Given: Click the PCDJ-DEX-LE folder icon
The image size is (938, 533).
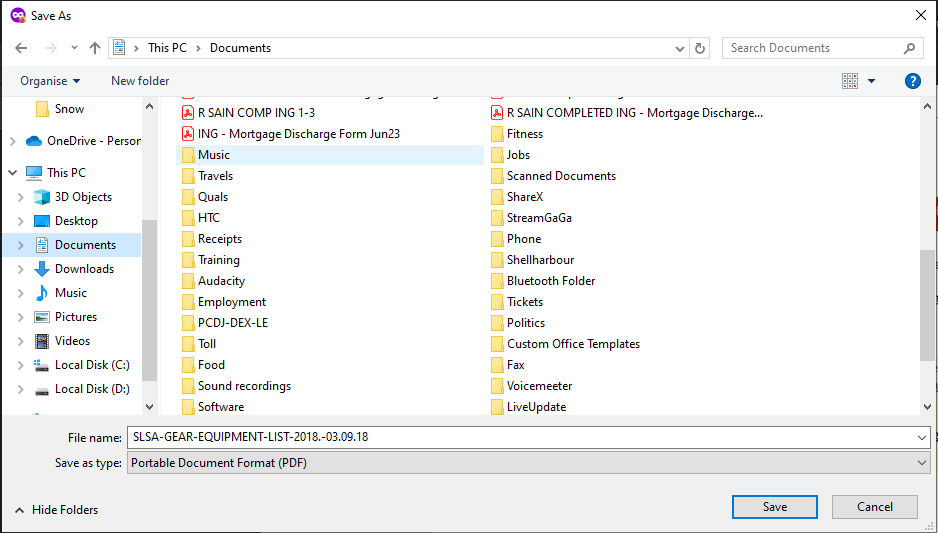Looking at the screenshot, I should [x=188, y=322].
